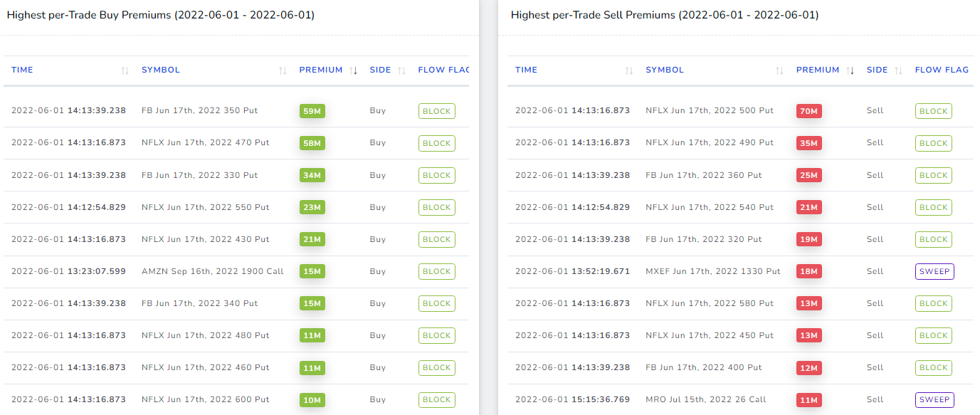Sort Sell Premiums table by SYMBOL sort arrows
The height and width of the screenshot is (415, 980).
[779, 70]
